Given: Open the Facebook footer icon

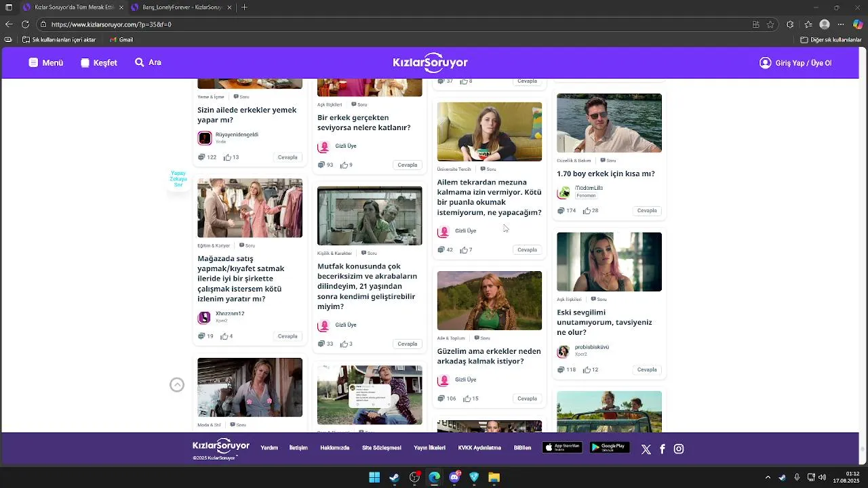Looking at the screenshot, I should tap(663, 449).
